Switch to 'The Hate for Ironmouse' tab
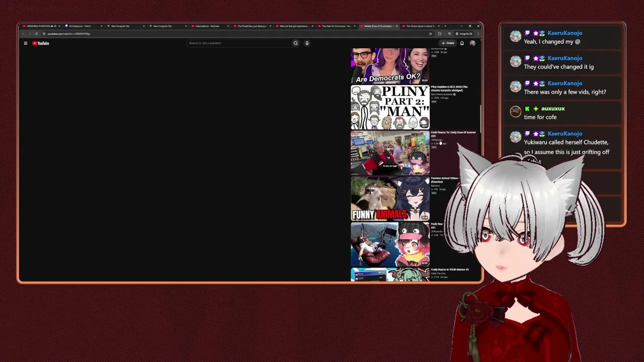 pyautogui.click(x=336, y=26)
